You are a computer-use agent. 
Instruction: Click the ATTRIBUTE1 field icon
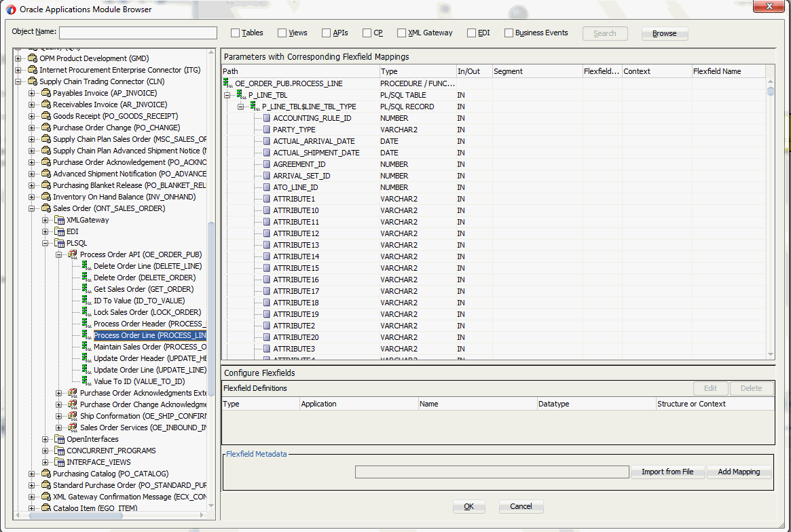pos(267,199)
